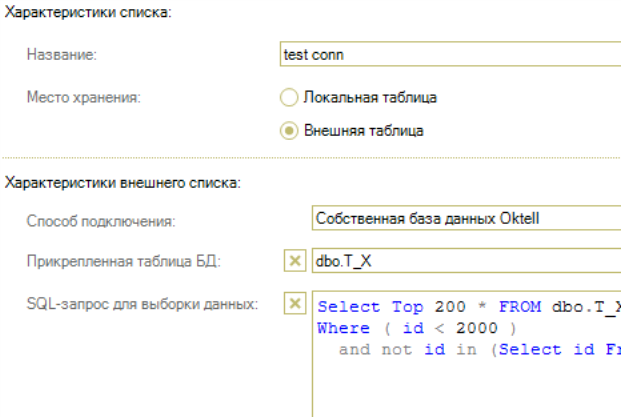This screenshot has height=417, width=621.
Task: Clear the attached DB table with X icon
Action: tap(294, 261)
